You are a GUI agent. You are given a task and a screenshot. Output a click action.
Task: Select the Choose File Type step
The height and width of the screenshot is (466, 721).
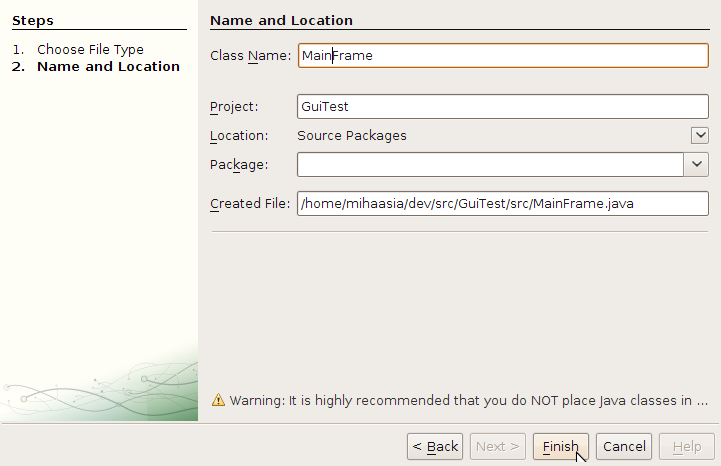click(90, 49)
